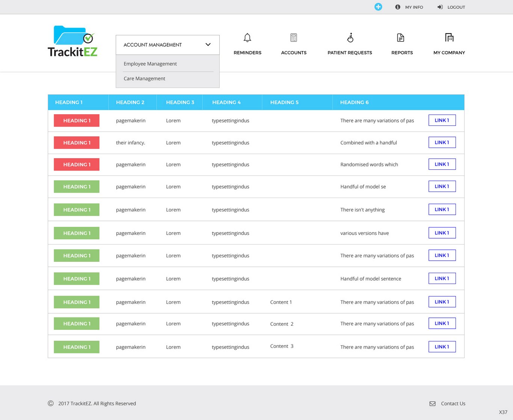Screen dimensions: 513x420
Task: Click green HEADING 1 badge in Content 3 row
Action: [77, 347]
